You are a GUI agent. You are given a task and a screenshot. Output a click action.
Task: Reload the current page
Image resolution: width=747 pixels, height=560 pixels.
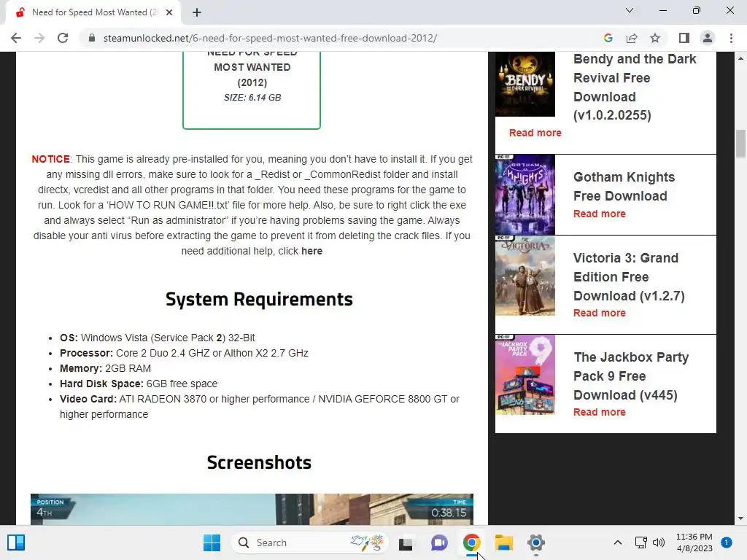click(63, 38)
